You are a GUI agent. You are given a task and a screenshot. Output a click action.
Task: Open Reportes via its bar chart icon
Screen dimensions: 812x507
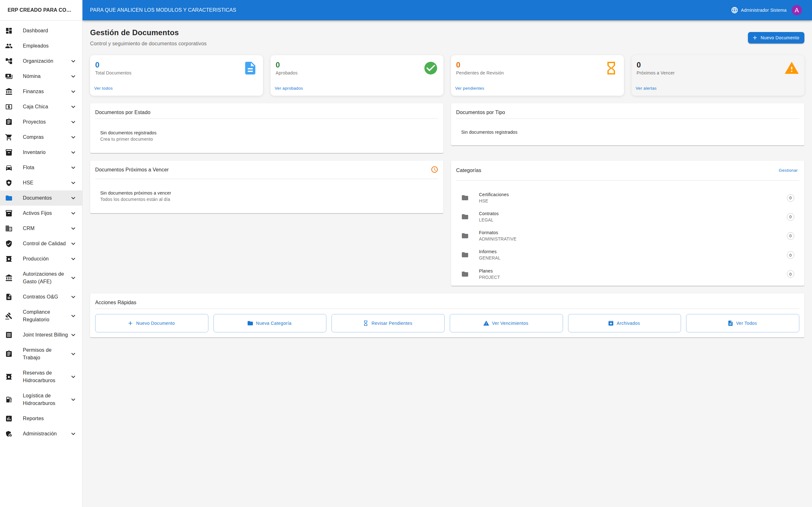[9, 418]
